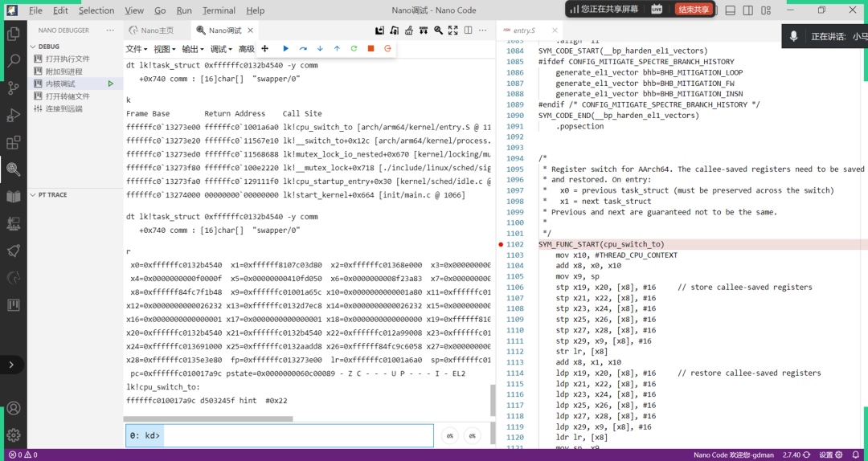This screenshot has width=868, height=461.
Task: Click the Step Out up-arrow icon
Action: 337,49
